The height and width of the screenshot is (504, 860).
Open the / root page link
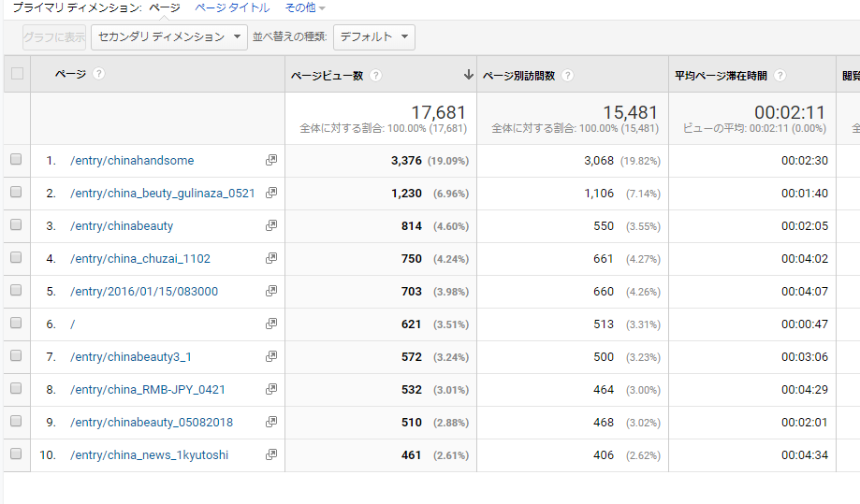coord(72,324)
